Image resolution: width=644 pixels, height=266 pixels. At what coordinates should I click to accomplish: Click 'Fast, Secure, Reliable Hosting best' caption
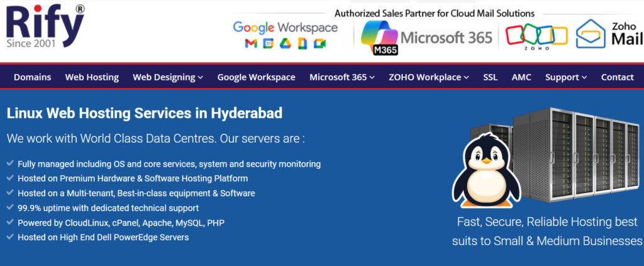547,222
